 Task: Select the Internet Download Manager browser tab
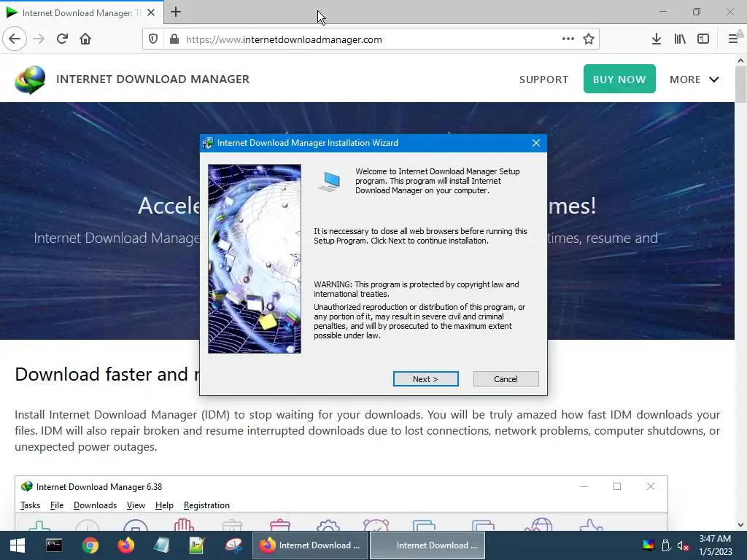click(82, 12)
